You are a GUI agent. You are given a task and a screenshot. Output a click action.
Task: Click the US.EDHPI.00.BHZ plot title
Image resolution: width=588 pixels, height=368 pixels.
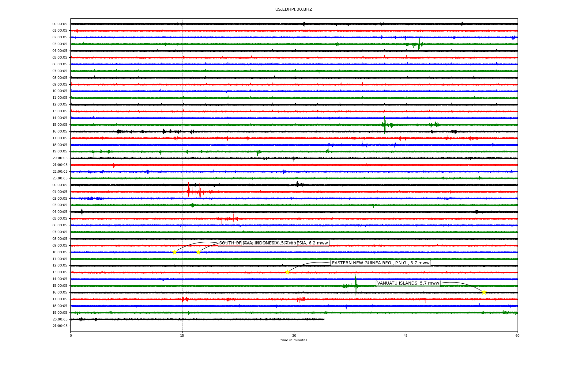tap(294, 10)
